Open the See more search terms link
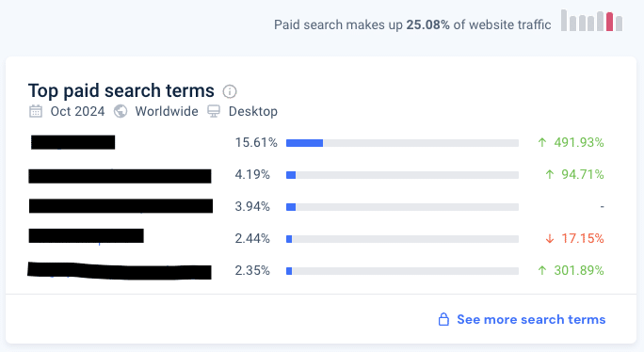 pyautogui.click(x=531, y=319)
